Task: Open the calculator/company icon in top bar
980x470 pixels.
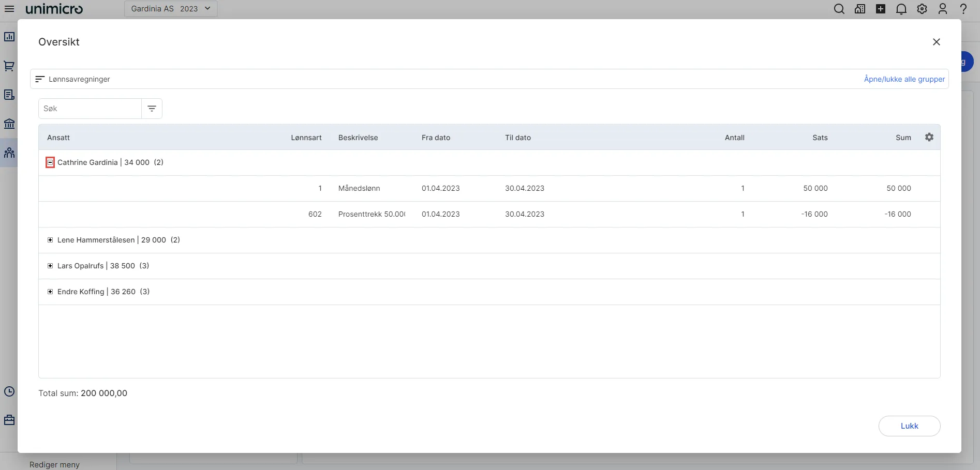Action: click(860, 9)
